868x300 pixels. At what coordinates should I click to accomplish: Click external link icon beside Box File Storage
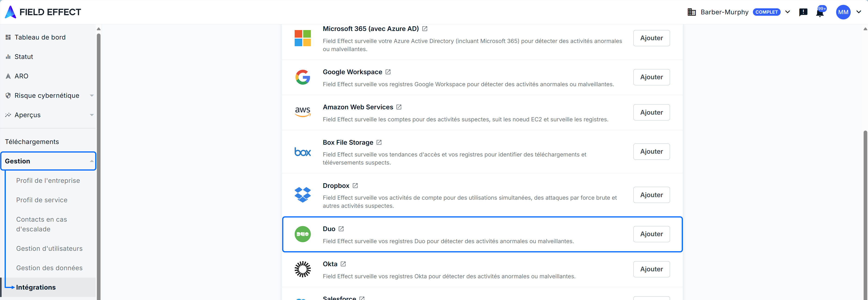click(379, 143)
